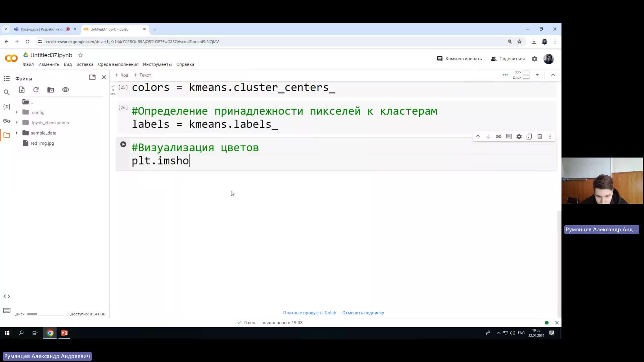
Task: Close the Files side panel
Action: coord(104,77)
